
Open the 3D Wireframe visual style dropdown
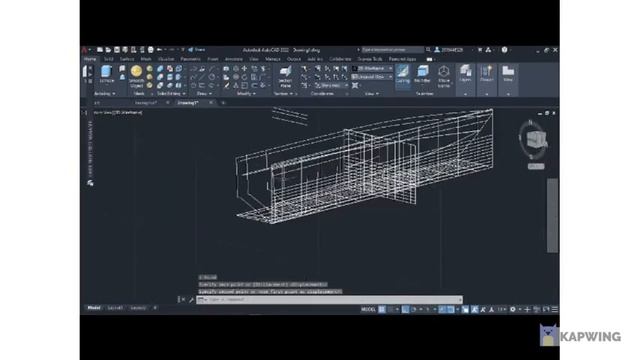click(x=372, y=69)
